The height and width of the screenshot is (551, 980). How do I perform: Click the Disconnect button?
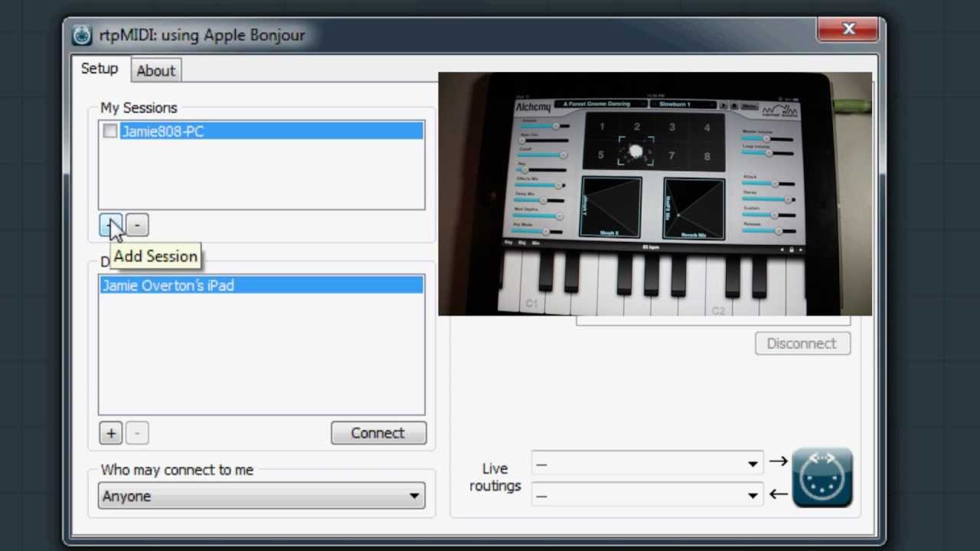802,344
